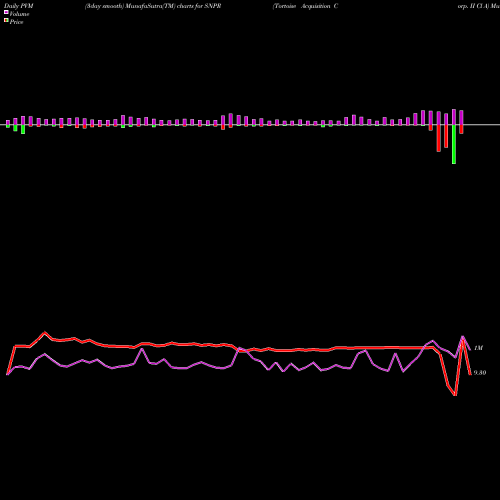Select the 'Volume' legend label
This screenshot has height=500, width=500.
19,14
